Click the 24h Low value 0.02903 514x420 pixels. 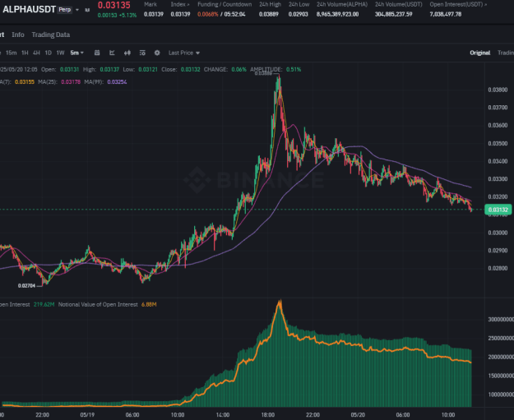click(299, 15)
